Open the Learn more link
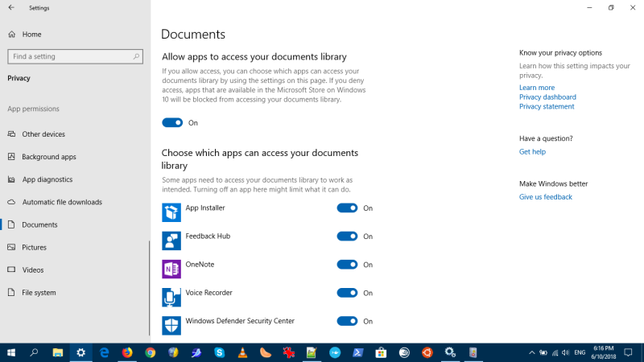The height and width of the screenshot is (362, 644). [536, 88]
